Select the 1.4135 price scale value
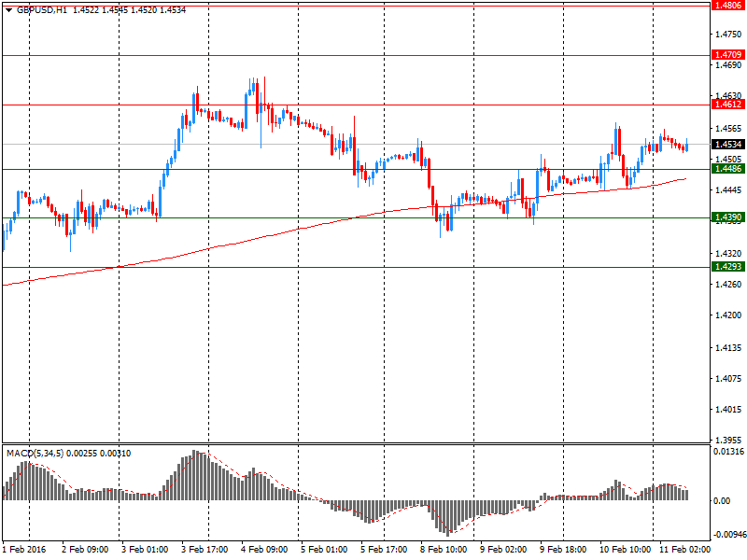The image size is (747, 560). (728, 347)
